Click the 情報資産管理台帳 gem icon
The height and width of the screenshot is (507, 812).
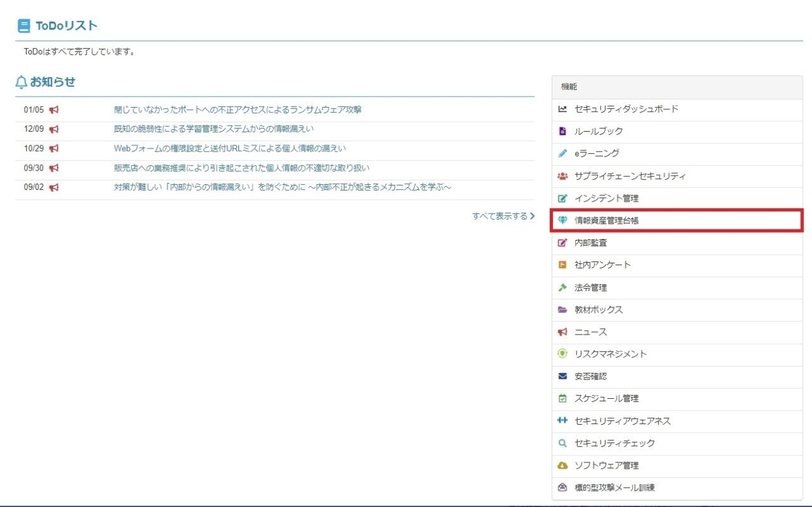click(562, 220)
